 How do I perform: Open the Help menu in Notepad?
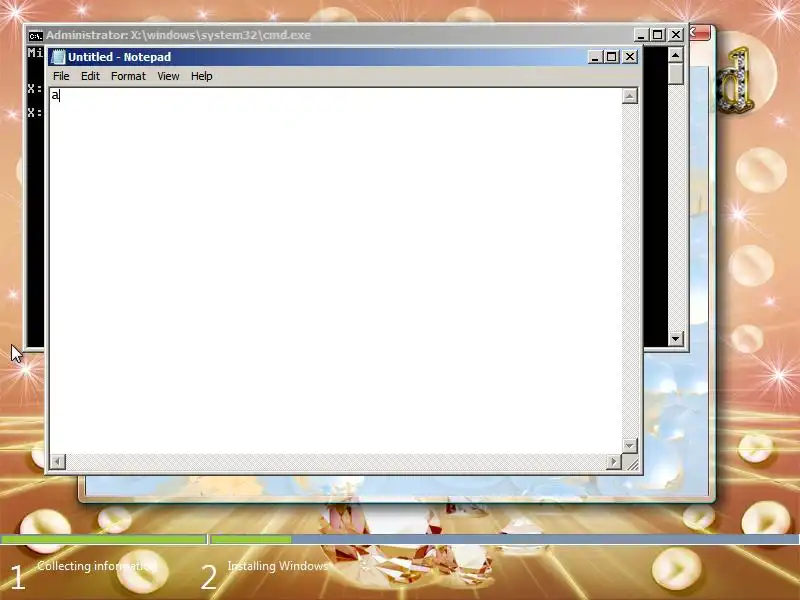pyautogui.click(x=202, y=76)
